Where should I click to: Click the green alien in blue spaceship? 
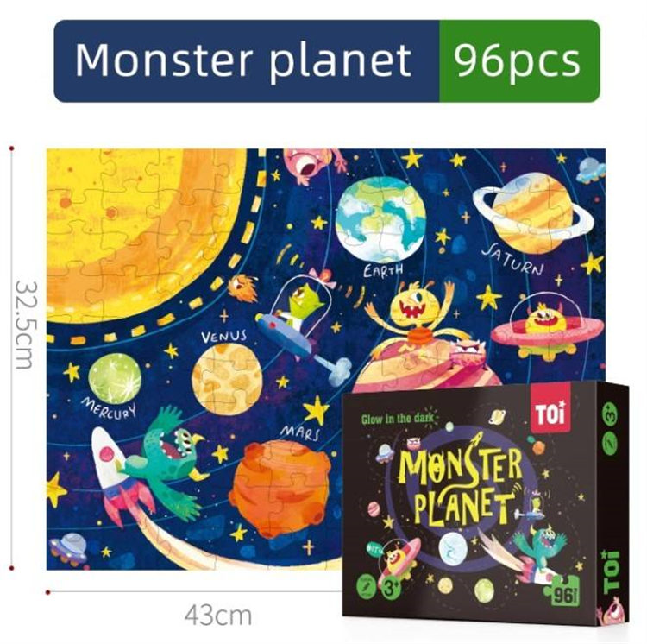(298, 321)
